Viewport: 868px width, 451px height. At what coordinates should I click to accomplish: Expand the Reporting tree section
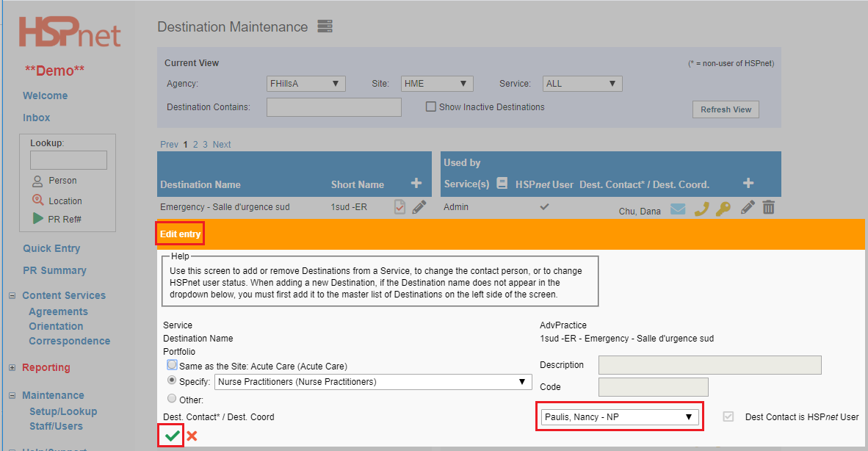pos(12,367)
